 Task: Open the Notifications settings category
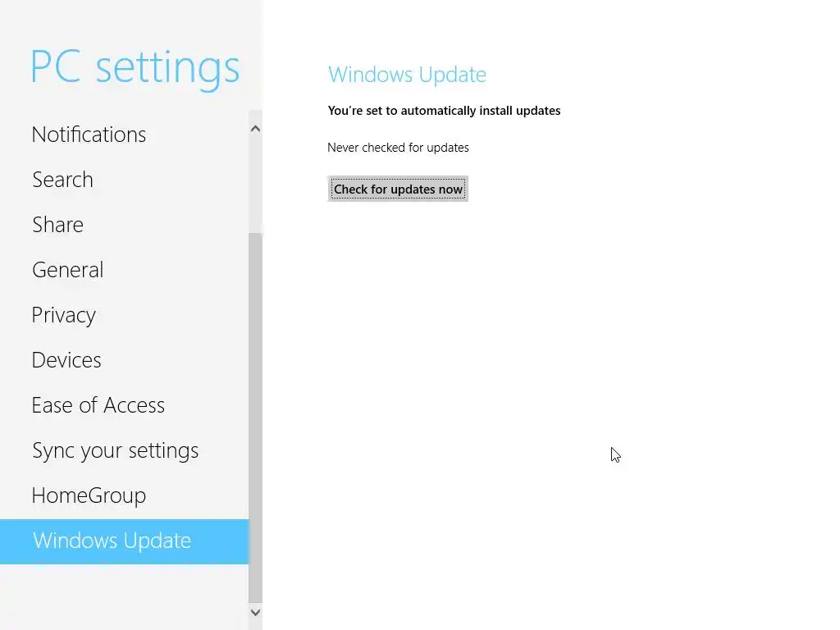click(x=125, y=135)
